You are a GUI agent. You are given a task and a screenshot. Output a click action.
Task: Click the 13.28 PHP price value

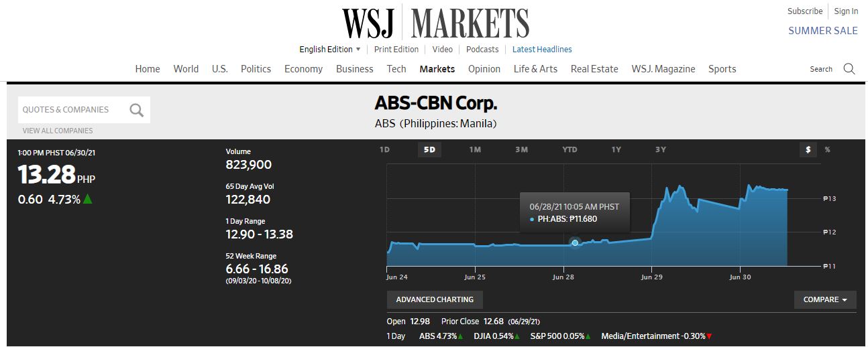click(x=56, y=175)
